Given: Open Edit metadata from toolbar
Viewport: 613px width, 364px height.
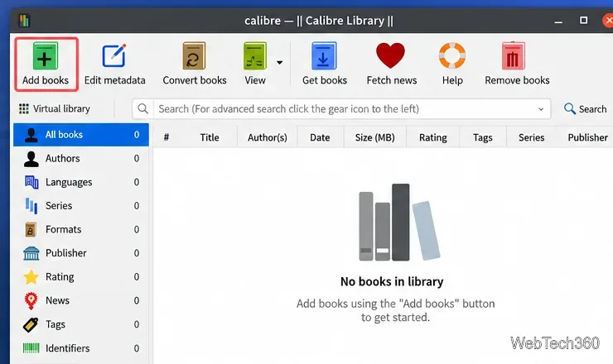Looking at the screenshot, I should 114,65.
